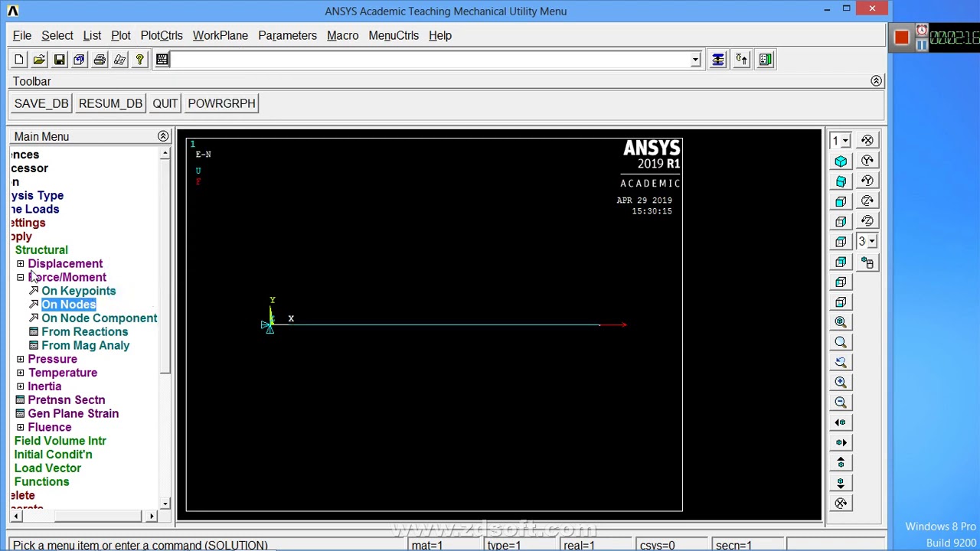Expand the Displacement tree node
980x551 pixels.
tap(21, 264)
